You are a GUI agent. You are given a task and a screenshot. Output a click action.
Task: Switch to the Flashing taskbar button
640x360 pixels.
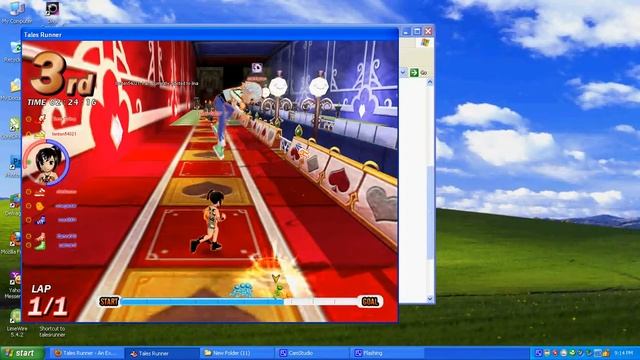388,353
